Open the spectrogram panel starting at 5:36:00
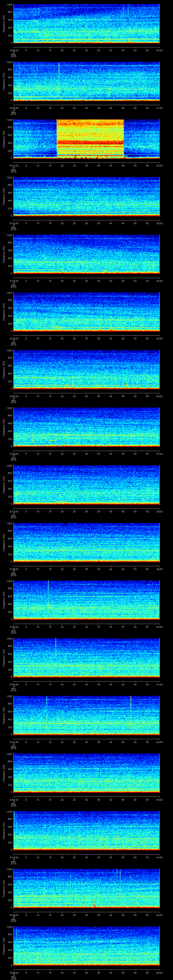The width and height of the screenshot is (173, 980). [86, 427]
